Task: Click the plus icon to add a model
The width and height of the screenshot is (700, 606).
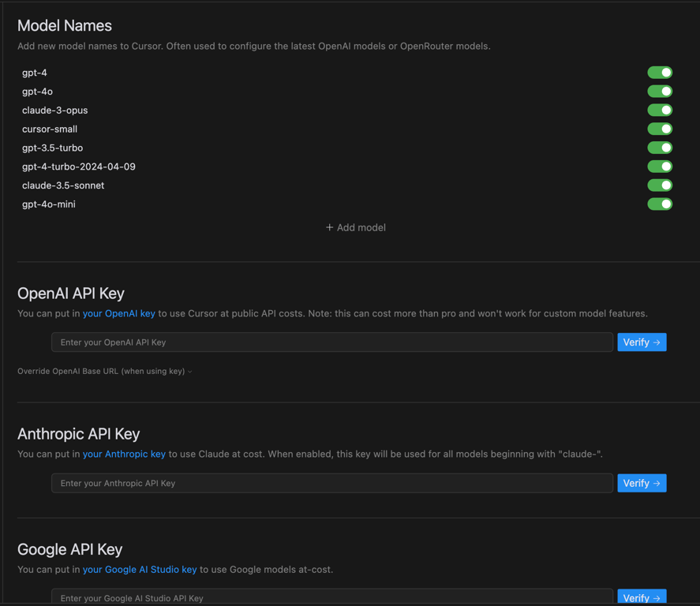Action: click(329, 227)
